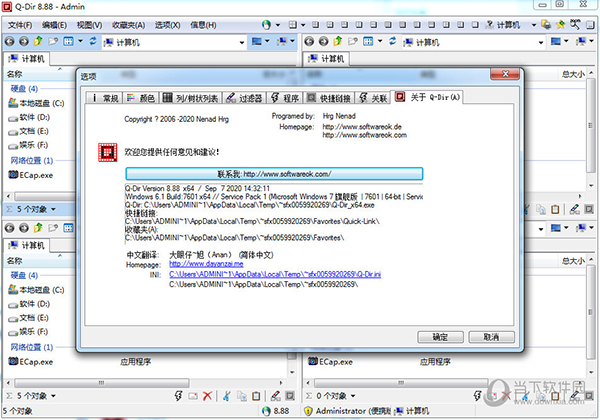The image size is (600, 420).
Task: Click paste clipboard icon in top-right pane statusbar
Action: [555, 209]
